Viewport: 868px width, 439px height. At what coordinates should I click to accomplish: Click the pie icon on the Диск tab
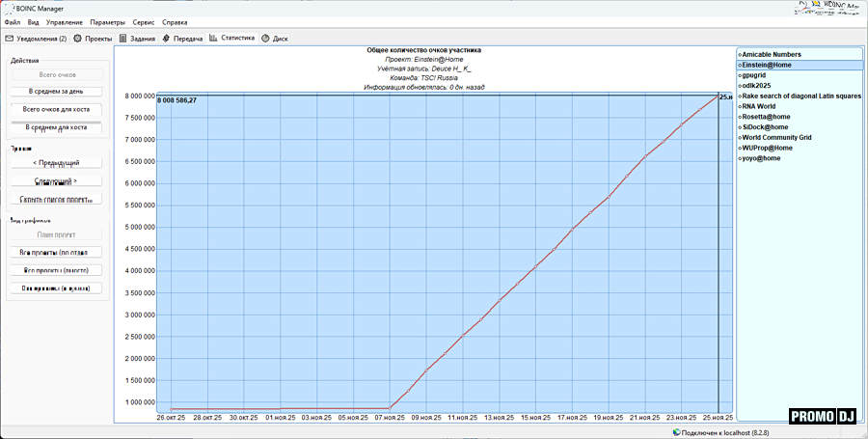click(x=265, y=39)
